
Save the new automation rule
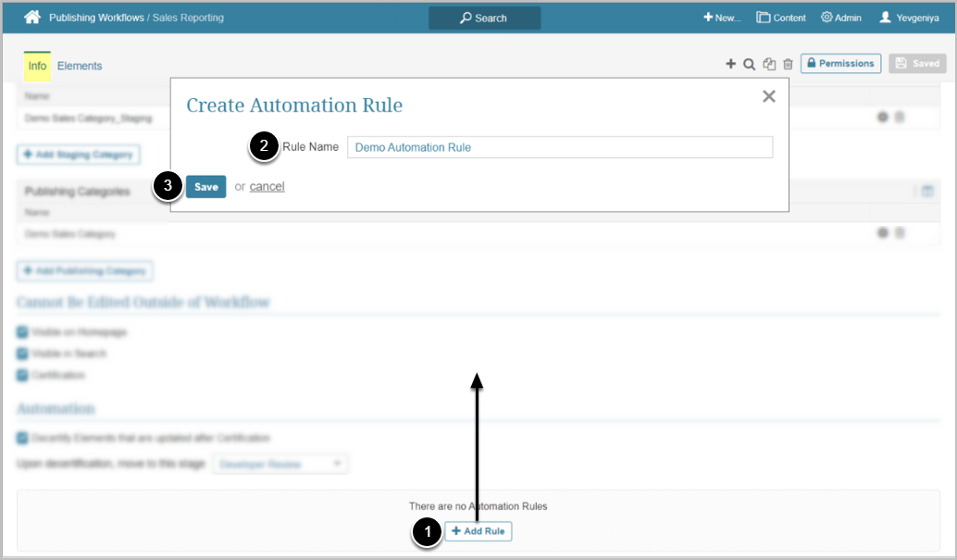206,187
